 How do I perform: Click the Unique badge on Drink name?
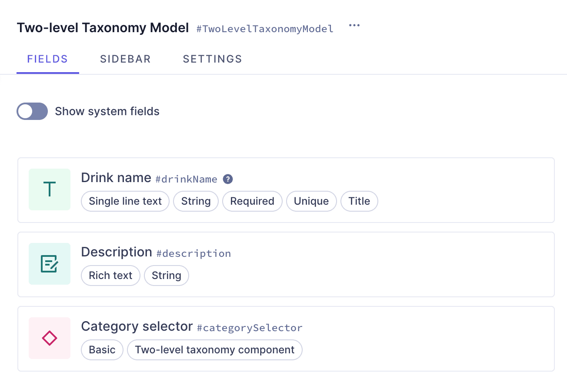[311, 201]
